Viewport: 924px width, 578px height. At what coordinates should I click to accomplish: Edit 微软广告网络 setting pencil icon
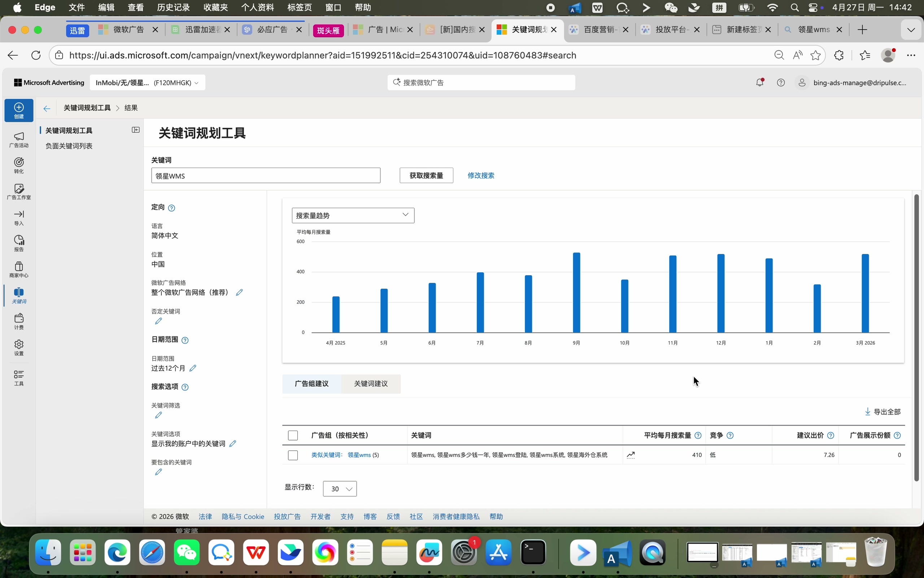click(x=239, y=293)
